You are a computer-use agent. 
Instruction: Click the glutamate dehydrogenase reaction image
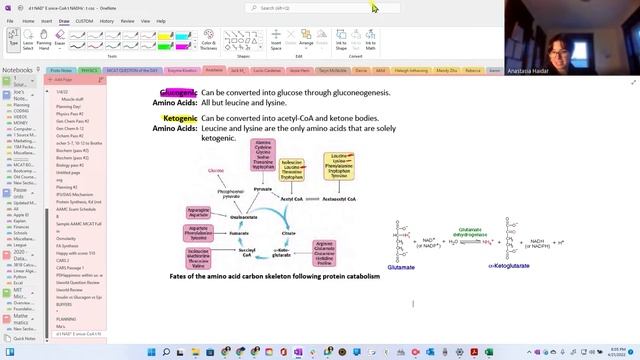click(476, 243)
